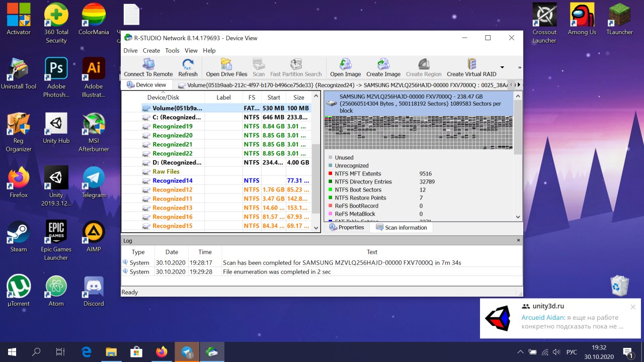Screen dimensions: 644x362
Task: Select the File enumeration completed log entry
Action: (322, 271)
